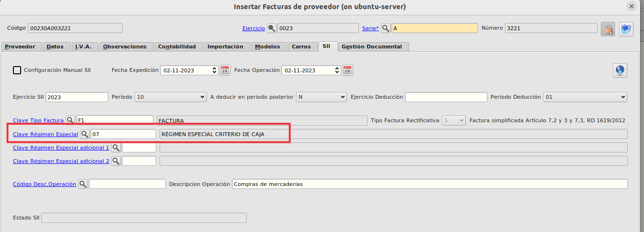Click the Código Desc.Operación code field
Image resolution: width=644 pixels, height=232 pixels.
(127, 184)
